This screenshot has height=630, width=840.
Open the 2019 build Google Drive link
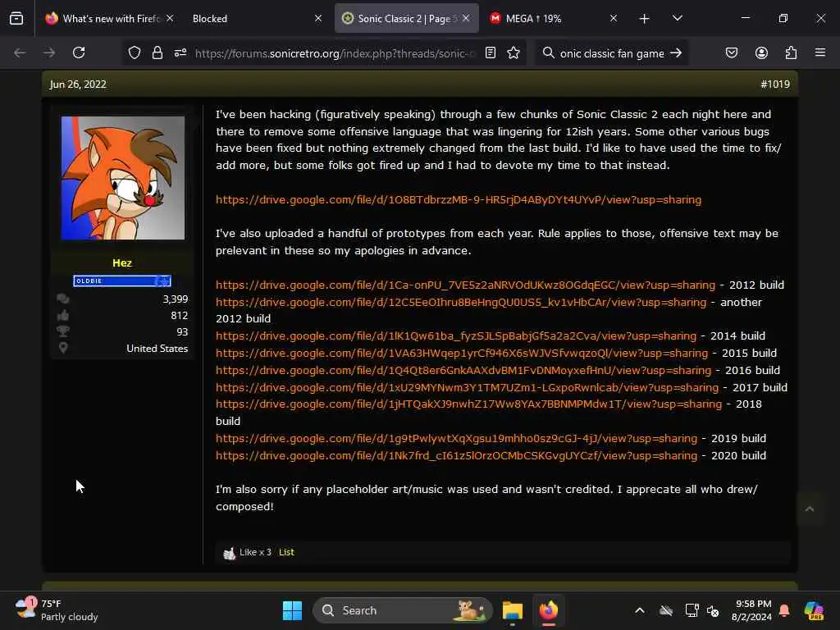456,438
